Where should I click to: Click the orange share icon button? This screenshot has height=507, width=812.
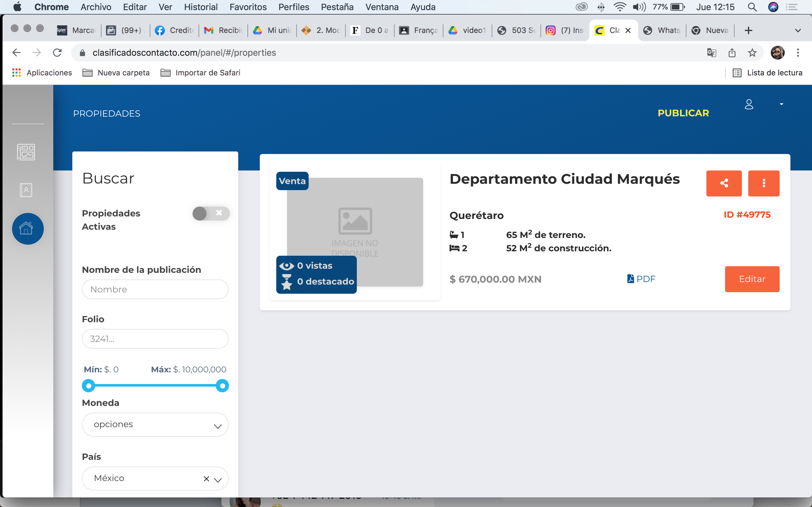[724, 183]
